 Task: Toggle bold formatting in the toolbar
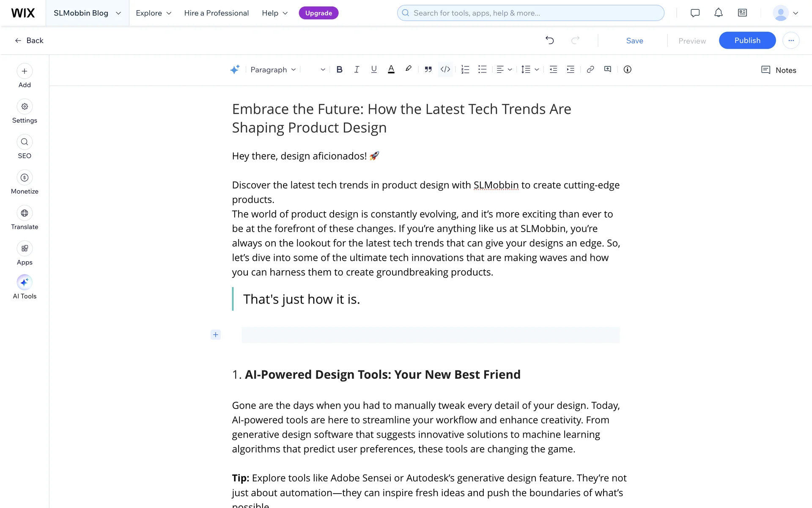(x=339, y=69)
